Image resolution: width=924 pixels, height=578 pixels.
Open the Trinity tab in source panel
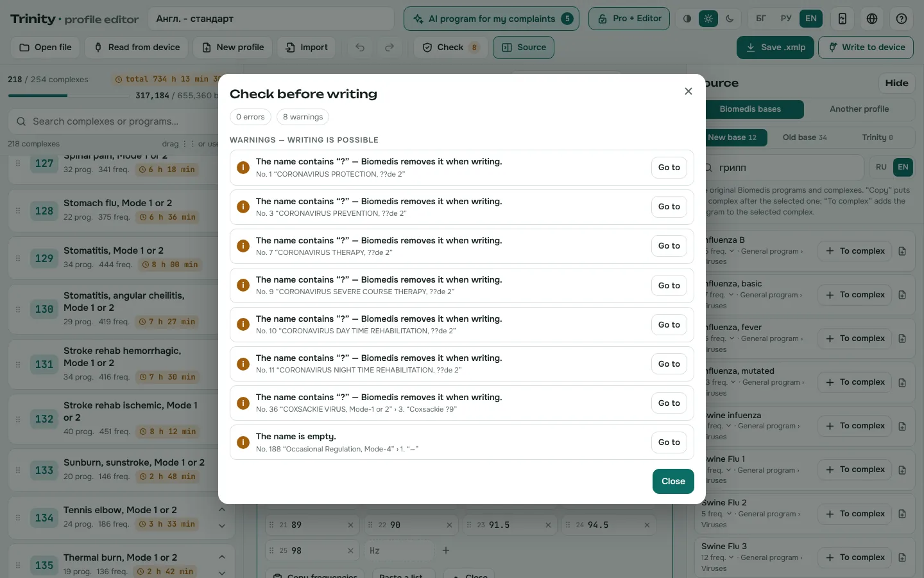877,137
